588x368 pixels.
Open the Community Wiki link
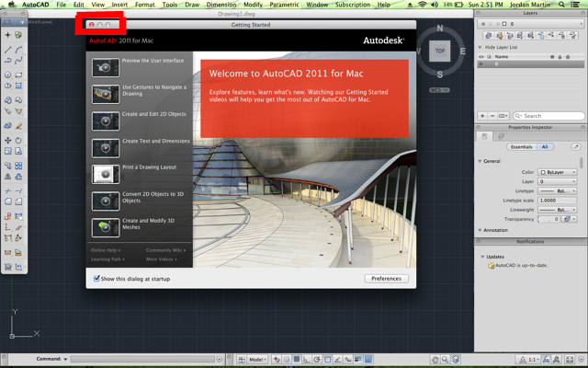(165, 250)
